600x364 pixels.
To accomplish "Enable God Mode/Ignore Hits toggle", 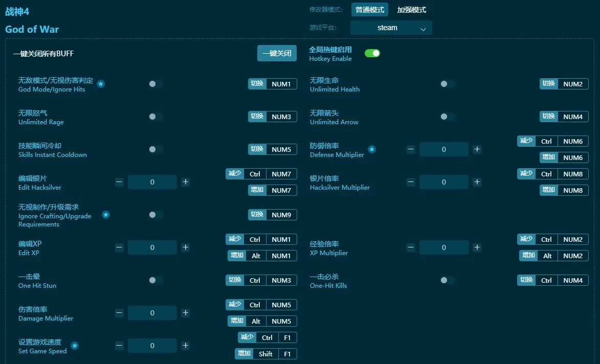I will pyautogui.click(x=156, y=84).
